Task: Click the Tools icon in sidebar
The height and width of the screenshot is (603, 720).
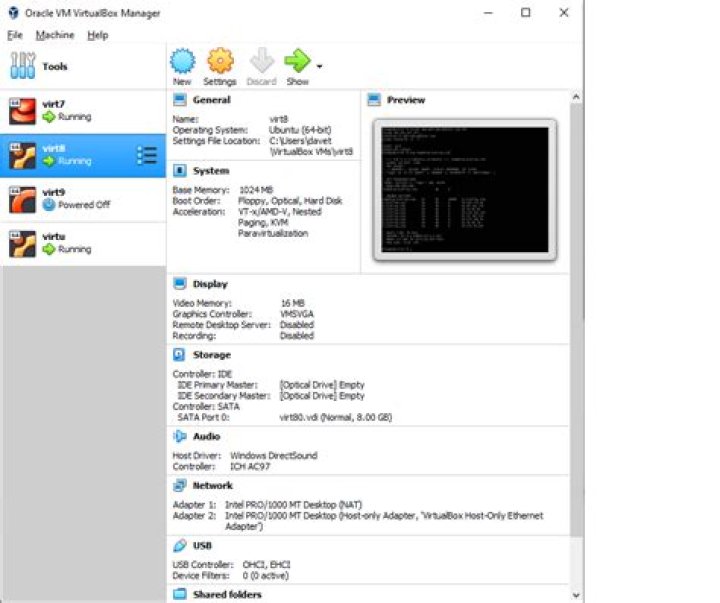Action: click(22, 66)
